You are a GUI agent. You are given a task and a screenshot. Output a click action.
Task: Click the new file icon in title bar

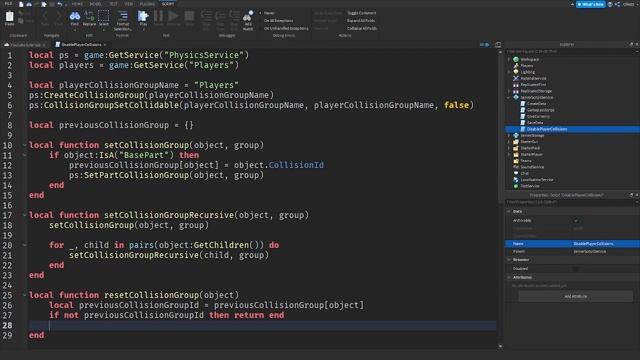click(x=21, y=4)
